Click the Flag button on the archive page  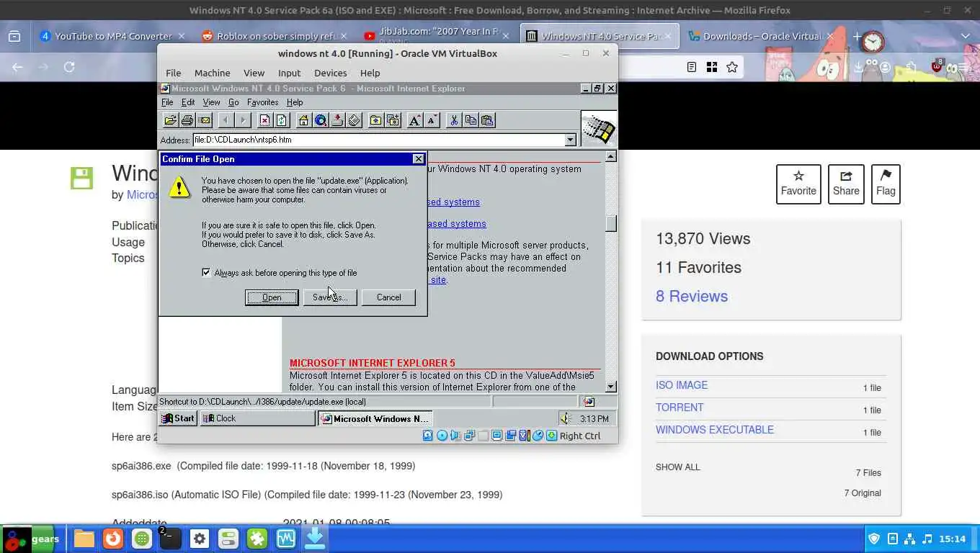886,184
